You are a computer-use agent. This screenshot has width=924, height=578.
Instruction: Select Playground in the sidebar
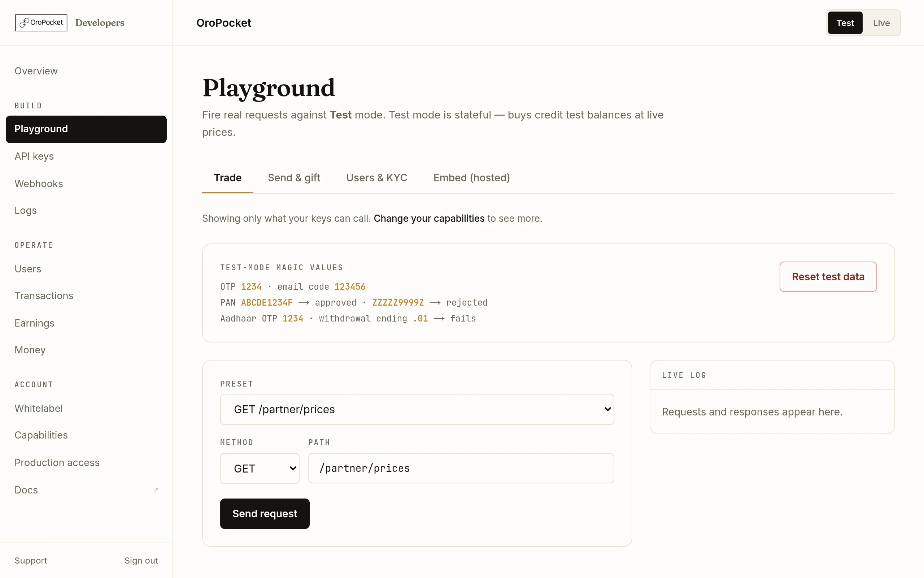point(86,129)
